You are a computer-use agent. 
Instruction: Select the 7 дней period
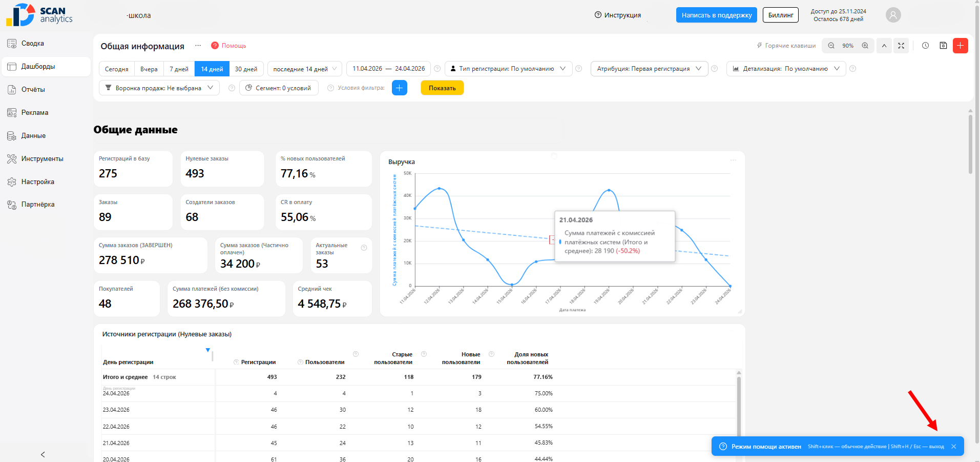pyautogui.click(x=179, y=69)
